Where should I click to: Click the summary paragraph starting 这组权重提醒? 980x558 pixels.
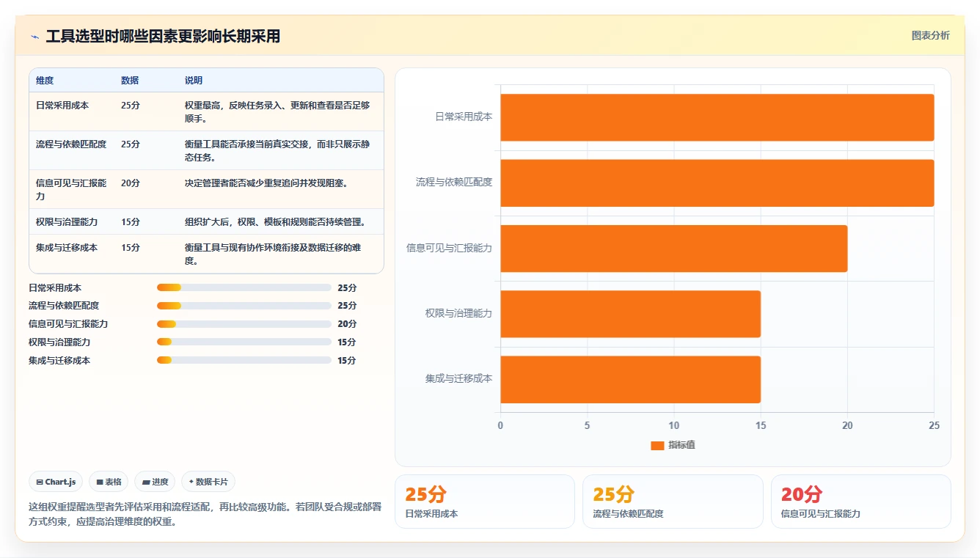coord(205,514)
